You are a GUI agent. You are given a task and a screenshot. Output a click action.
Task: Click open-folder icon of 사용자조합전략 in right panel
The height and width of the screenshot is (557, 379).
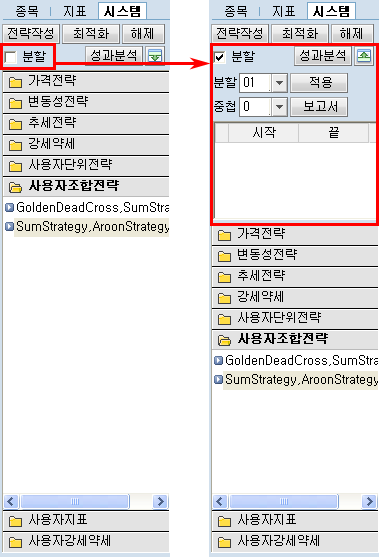coord(224,340)
